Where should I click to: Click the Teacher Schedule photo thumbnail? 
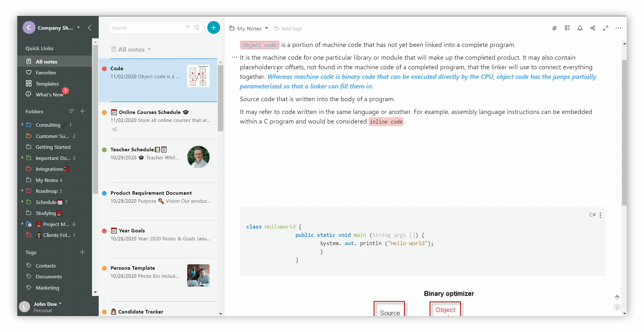click(x=198, y=157)
